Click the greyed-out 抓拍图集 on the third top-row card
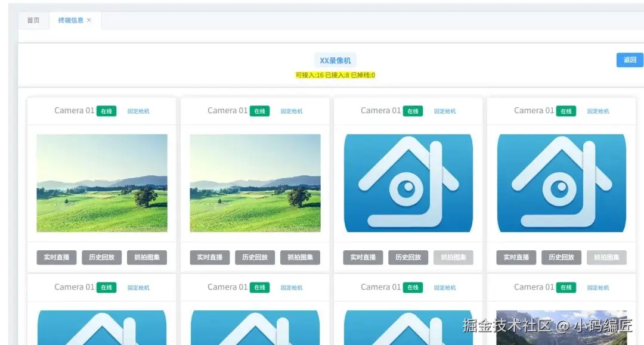Screen dimensions: 644x345 (x=453, y=257)
